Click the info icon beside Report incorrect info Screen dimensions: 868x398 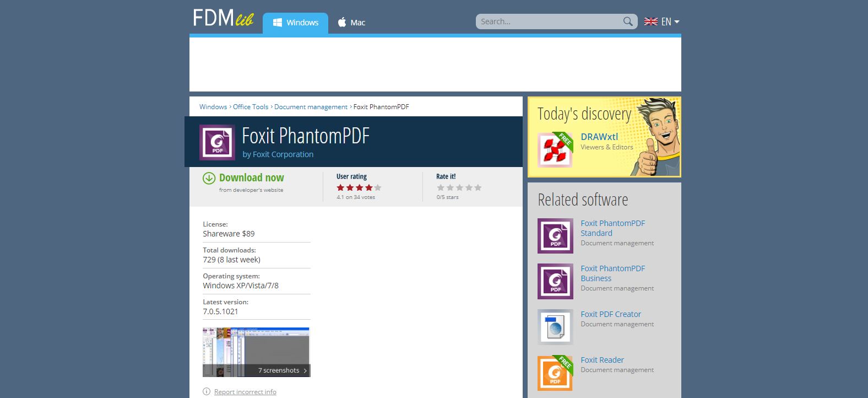(x=207, y=391)
